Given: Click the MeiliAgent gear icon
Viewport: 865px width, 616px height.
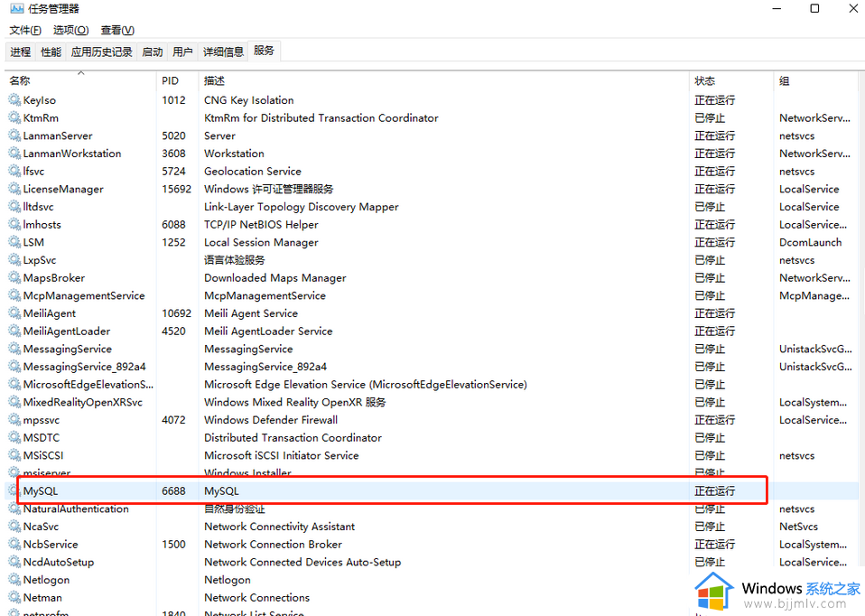Looking at the screenshot, I should [14, 313].
